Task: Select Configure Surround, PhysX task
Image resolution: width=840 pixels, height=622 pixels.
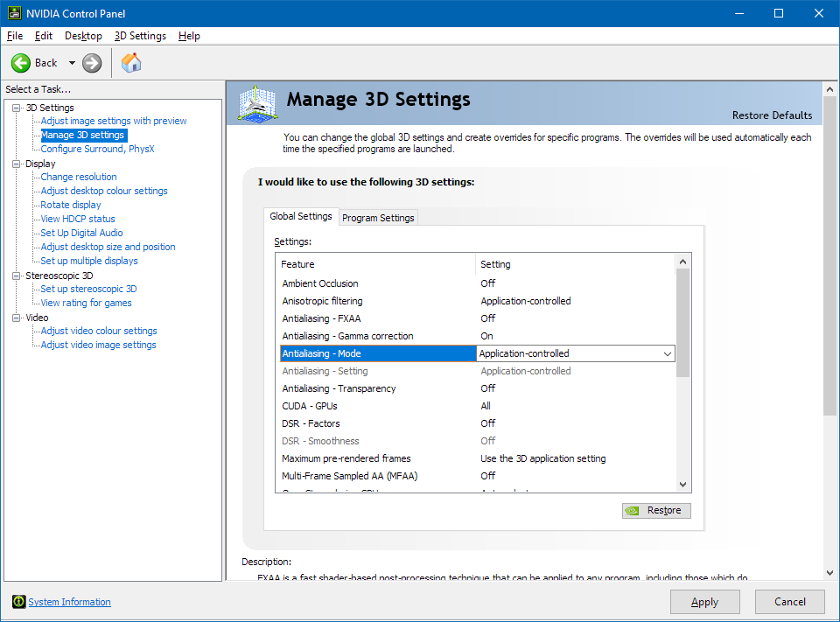Action: (97, 149)
